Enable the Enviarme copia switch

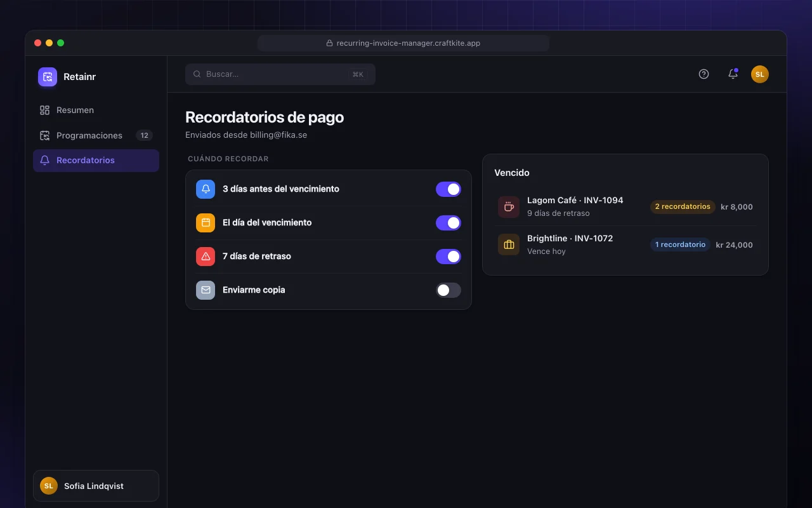click(449, 290)
